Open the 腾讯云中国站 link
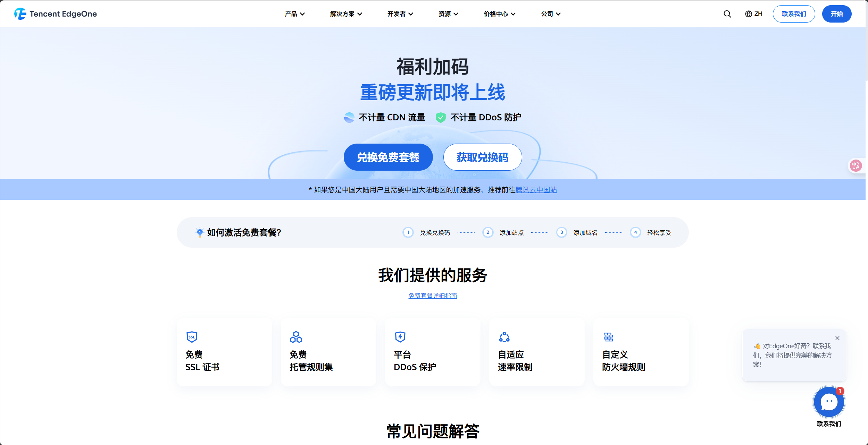This screenshot has height=445, width=868. pos(536,190)
